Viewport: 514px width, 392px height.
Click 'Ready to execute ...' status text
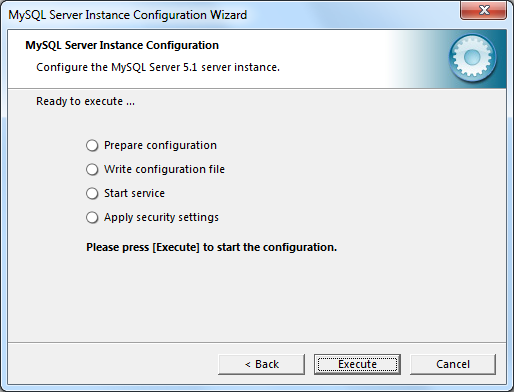tap(85, 101)
